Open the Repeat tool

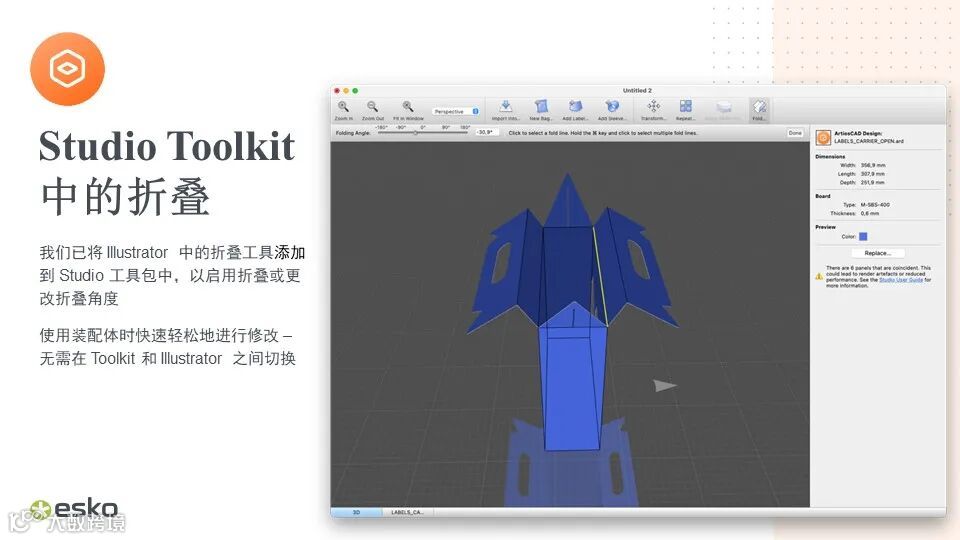[685, 110]
